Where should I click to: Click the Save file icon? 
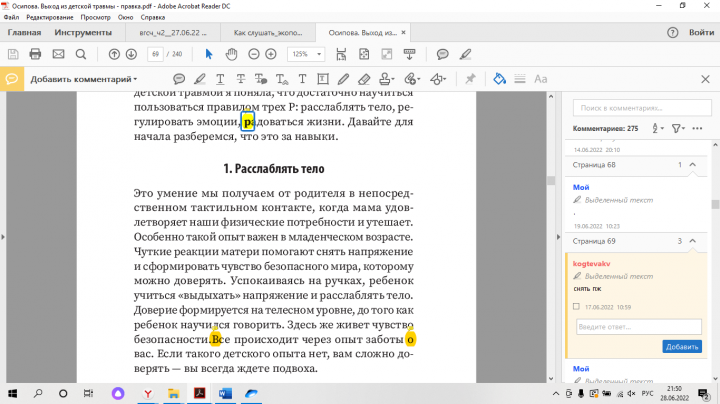point(13,54)
